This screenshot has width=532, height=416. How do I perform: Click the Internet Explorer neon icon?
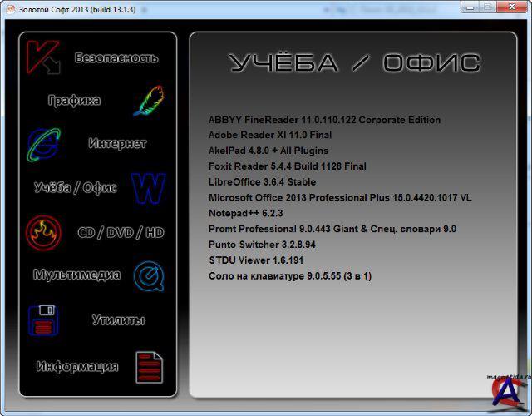pyautogui.click(x=42, y=144)
